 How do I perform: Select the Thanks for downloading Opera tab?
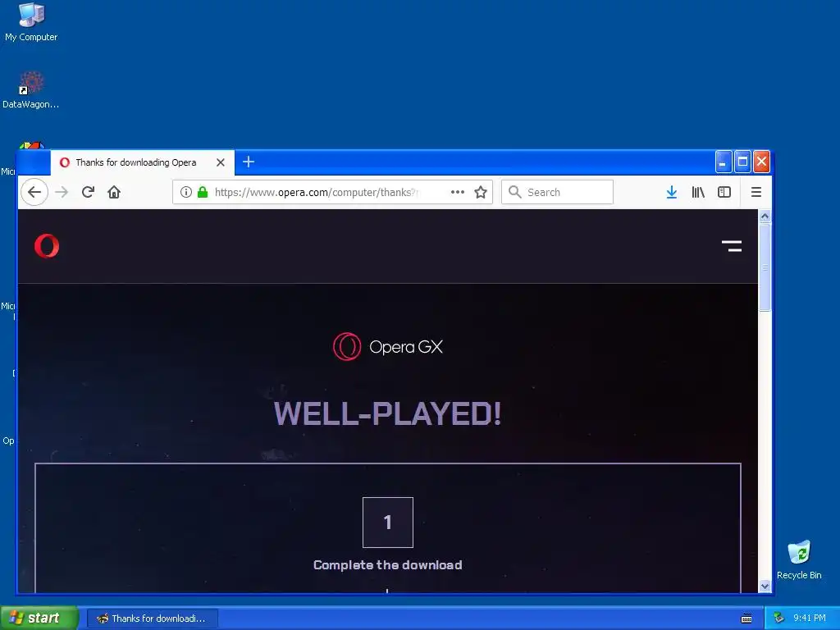point(143,162)
